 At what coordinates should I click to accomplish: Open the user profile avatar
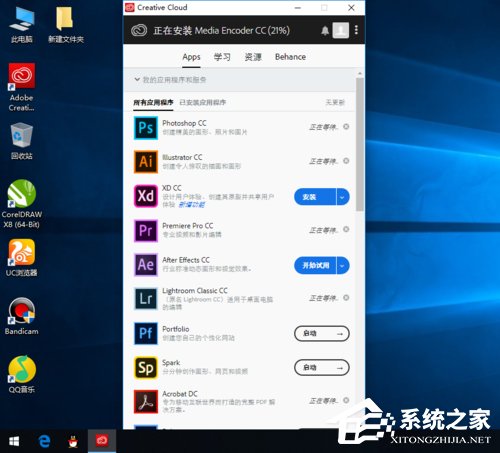pyautogui.click(x=341, y=30)
